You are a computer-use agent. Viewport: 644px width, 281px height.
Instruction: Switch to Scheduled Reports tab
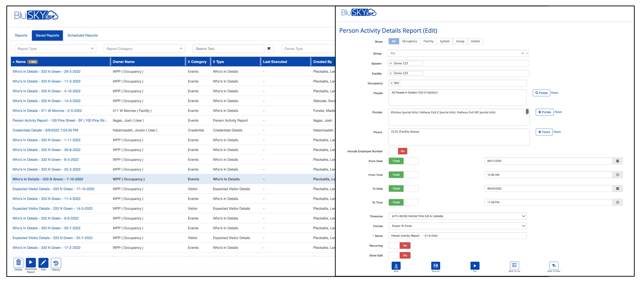pyautogui.click(x=83, y=36)
